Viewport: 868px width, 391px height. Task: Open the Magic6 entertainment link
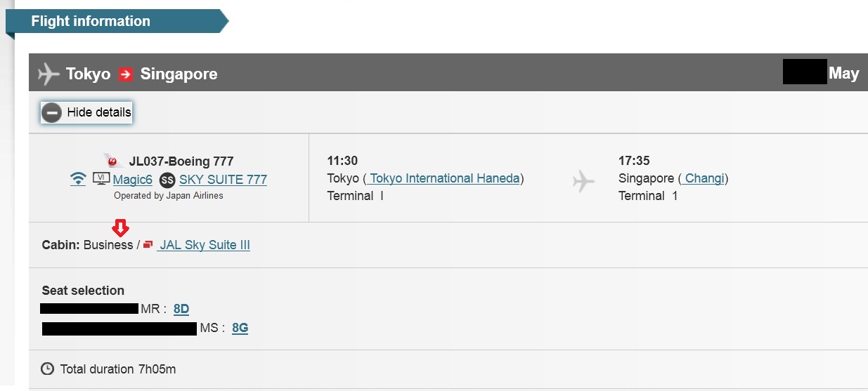click(132, 180)
